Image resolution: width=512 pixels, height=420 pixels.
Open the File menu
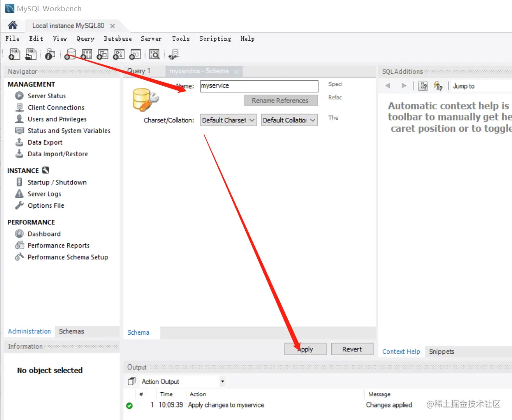click(13, 38)
